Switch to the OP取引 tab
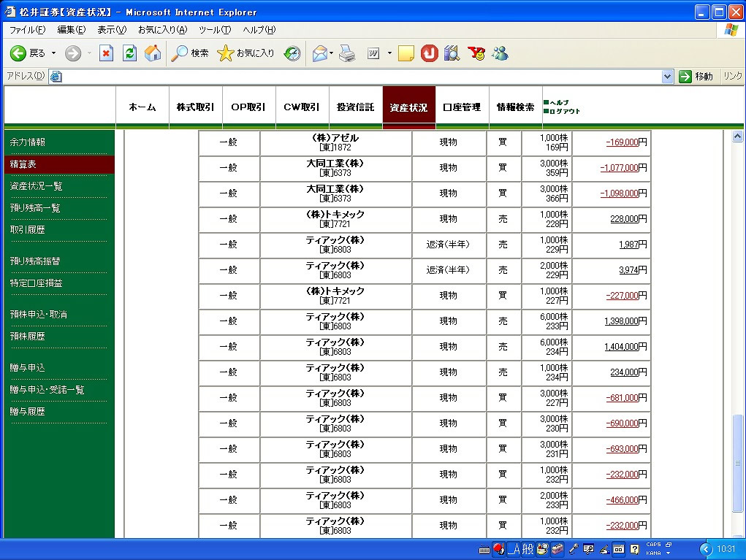 click(x=249, y=107)
